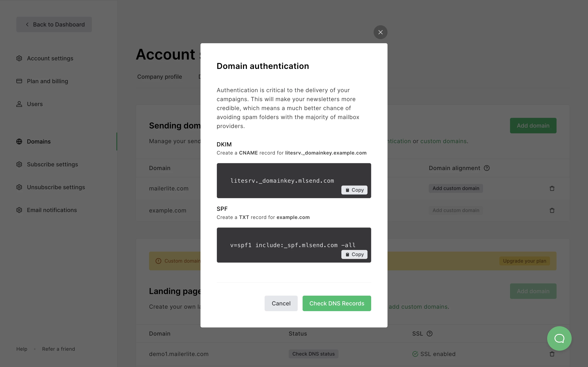Screen dimensions: 588x367
Task: Go back to Dashboard
Action: click(x=54, y=24)
